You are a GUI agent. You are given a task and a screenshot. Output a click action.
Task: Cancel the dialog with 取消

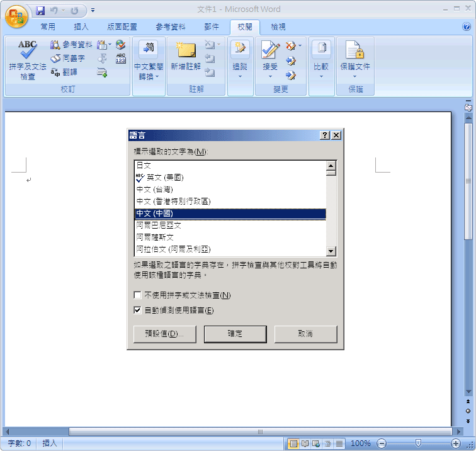point(306,334)
